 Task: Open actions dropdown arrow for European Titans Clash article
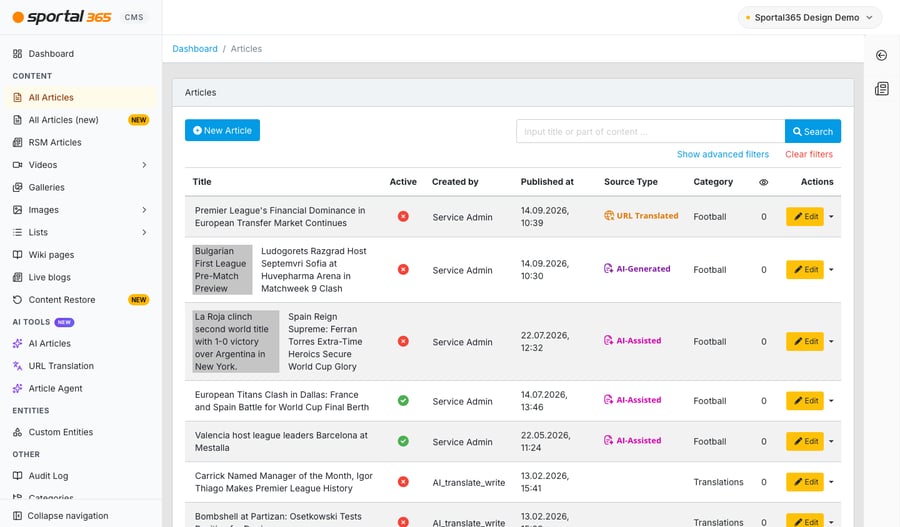[x=831, y=401]
